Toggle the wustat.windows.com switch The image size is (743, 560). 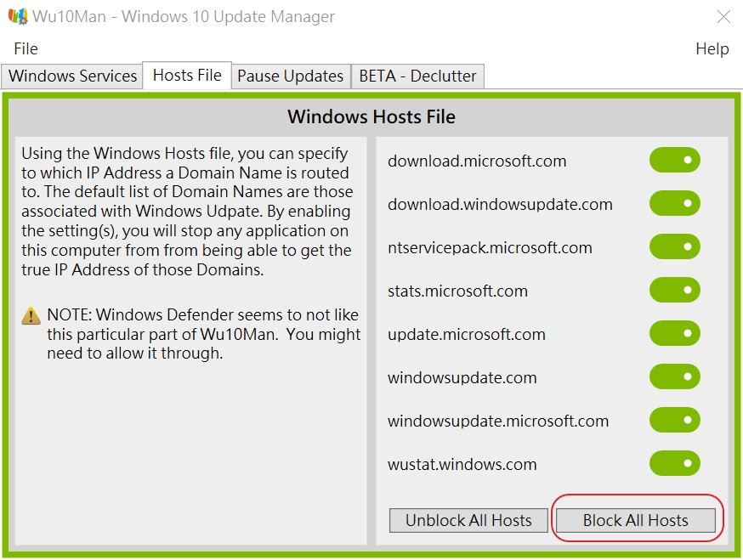point(675,463)
